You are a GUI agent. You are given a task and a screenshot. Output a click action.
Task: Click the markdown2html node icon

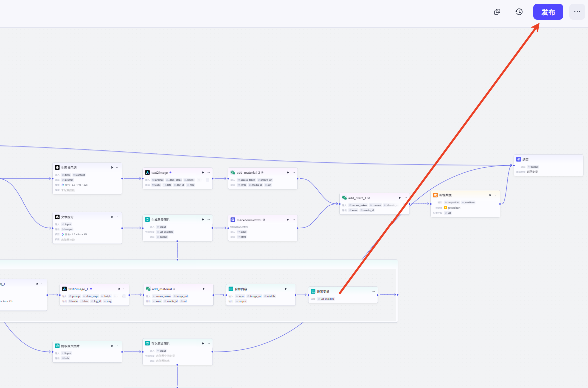[233, 220]
